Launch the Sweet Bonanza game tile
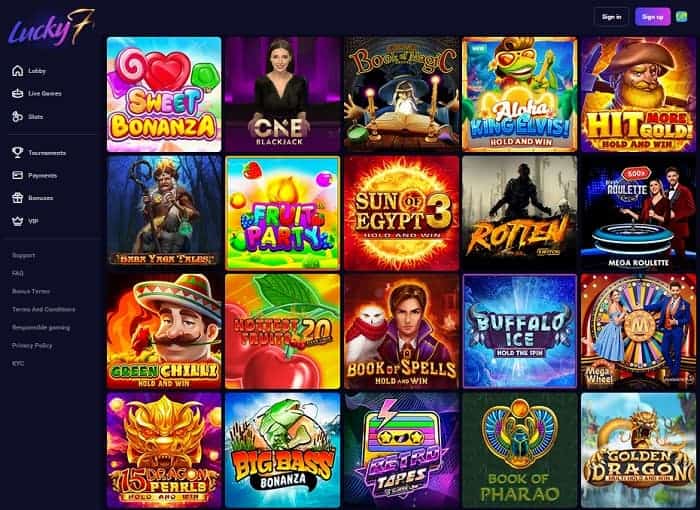This screenshot has width=700, height=510. (x=164, y=94)
